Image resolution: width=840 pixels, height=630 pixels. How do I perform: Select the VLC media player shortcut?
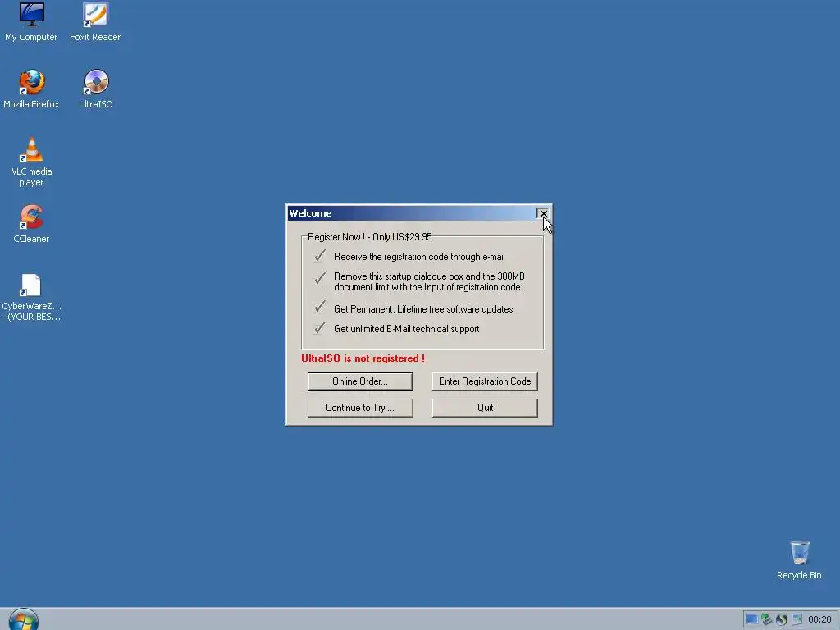pos(31,162)
